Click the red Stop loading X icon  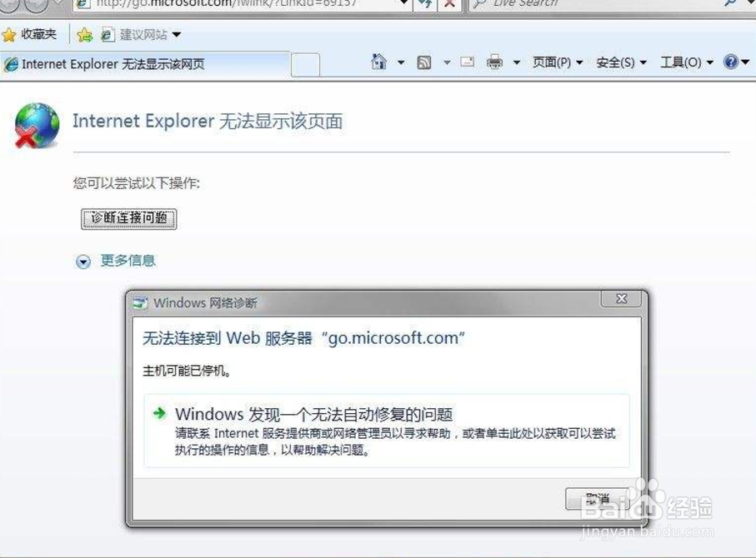click(449, 4)
